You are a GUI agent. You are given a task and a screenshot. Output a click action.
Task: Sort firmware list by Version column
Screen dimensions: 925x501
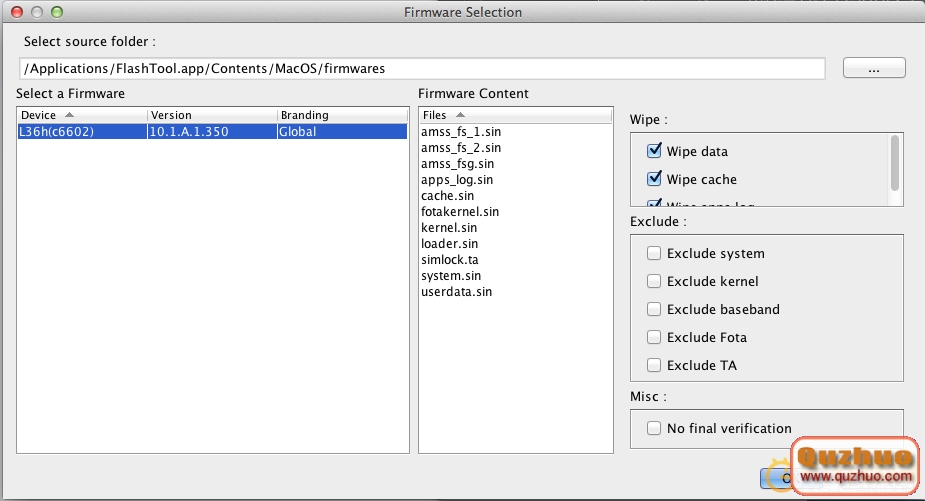(211, 115)
